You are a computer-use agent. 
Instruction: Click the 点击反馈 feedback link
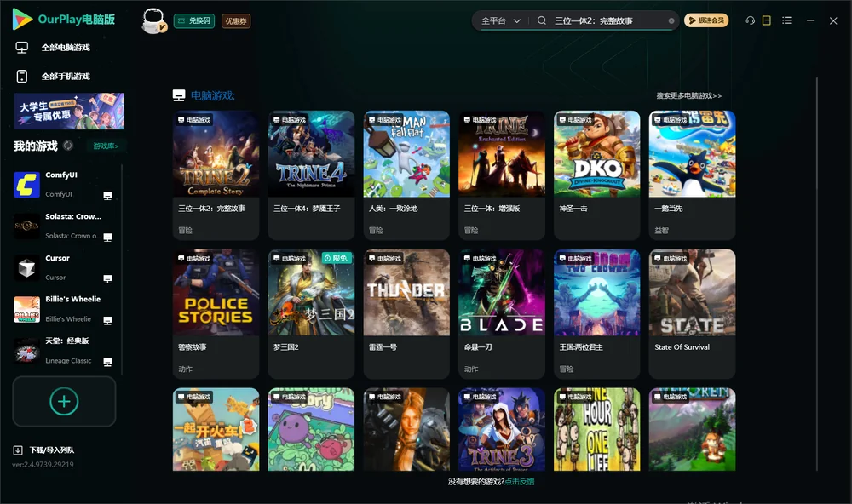[520, 481]
